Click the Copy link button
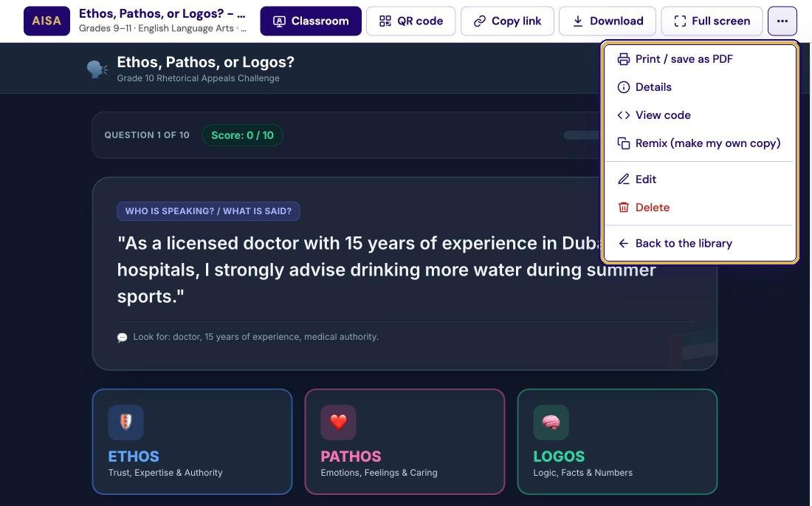The image size is (812, 506). (507, 21)
